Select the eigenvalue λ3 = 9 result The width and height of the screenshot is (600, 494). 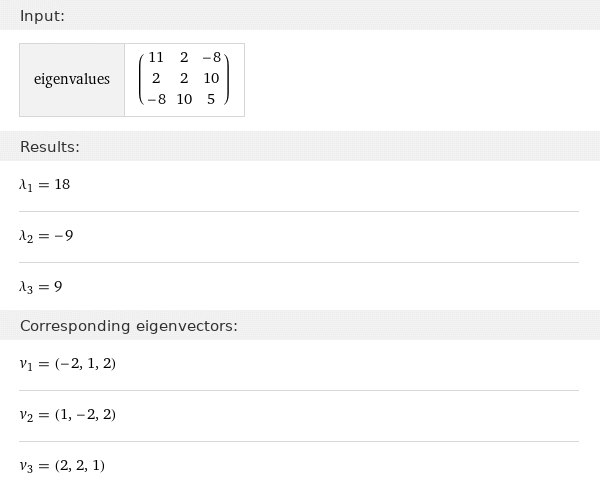tap(41, 287)
